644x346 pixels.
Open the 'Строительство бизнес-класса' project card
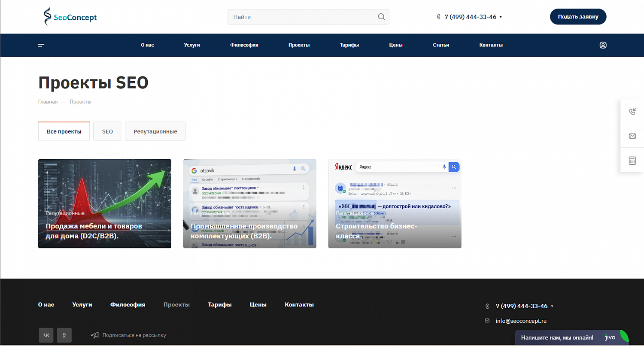[x=395, y=203]
